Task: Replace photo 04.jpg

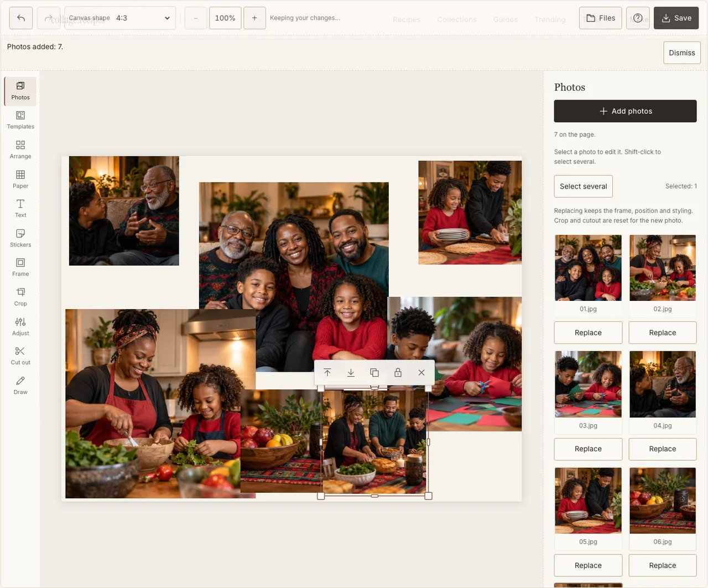Action: point(663,449)
